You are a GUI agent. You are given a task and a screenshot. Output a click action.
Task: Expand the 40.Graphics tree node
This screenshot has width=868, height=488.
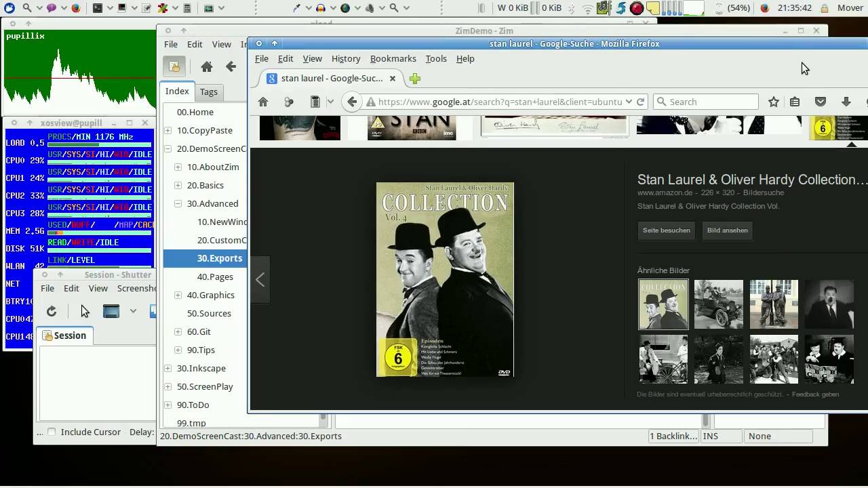(178, 295)
